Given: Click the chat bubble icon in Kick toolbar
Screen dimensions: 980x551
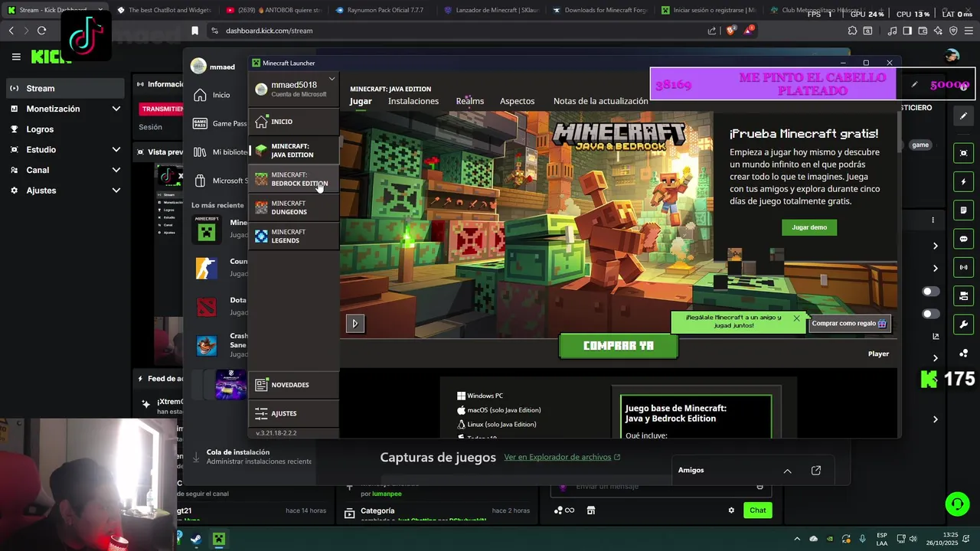Looking at the screenshot, I should pyautogui.click(x=964, y=239).
